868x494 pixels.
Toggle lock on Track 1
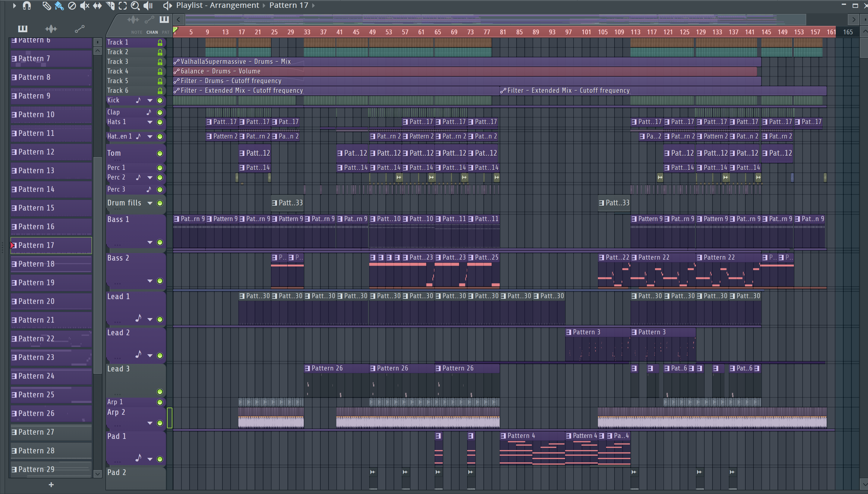160,42
